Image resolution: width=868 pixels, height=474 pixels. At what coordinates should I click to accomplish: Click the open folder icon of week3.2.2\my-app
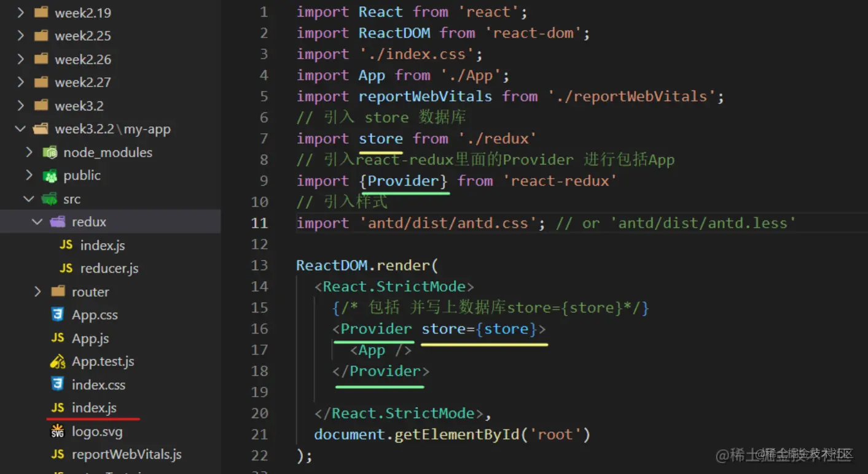click(41, 129)
